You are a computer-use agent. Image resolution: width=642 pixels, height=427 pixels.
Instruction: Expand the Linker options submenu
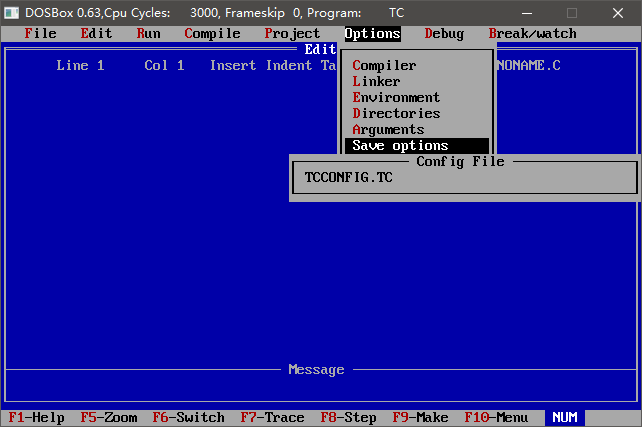(x=376, y=82)
